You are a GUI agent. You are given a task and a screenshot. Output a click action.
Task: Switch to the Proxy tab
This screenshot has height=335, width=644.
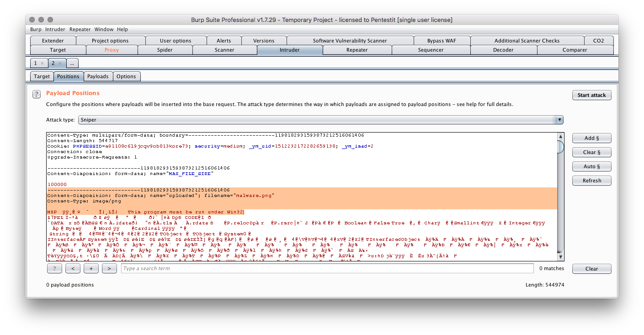pyautogui.click(x=112, y=50)
